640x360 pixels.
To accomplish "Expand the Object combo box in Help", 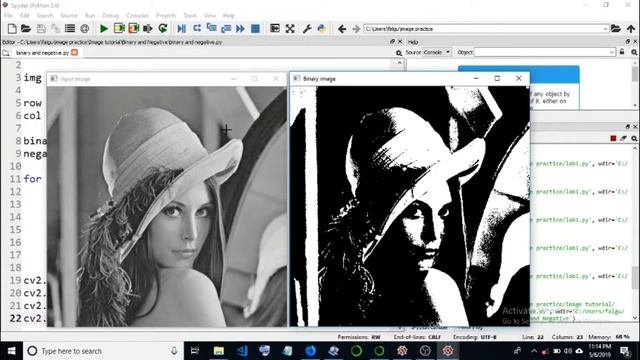I will (x=611, y=52).
